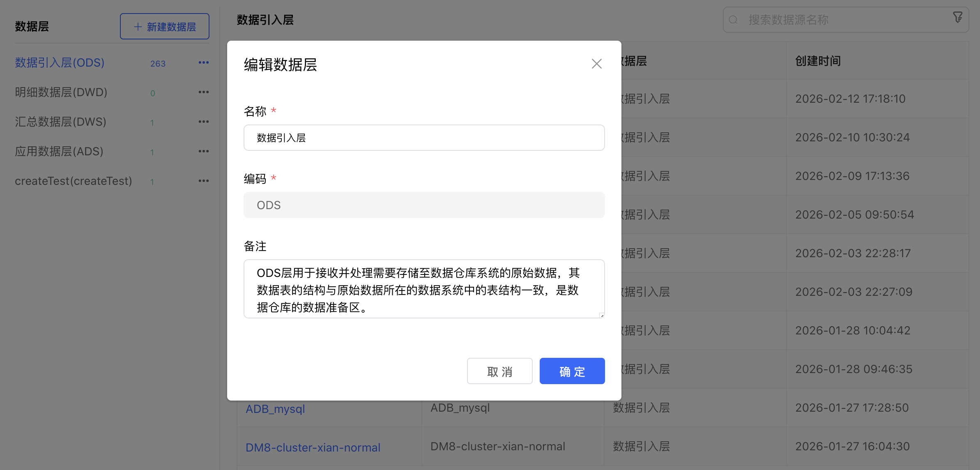The image size is (980, 470).
Task: Click the disabled 编码 ODS field
Action: 424,205
